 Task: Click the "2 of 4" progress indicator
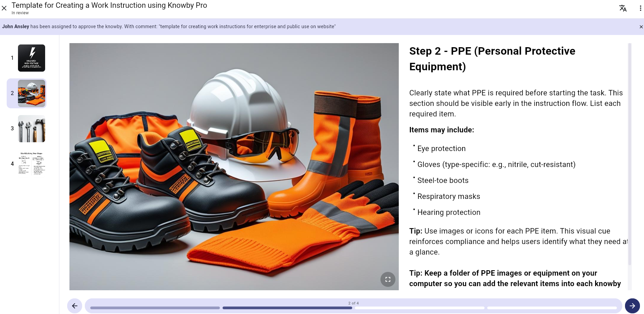(353, 303)
